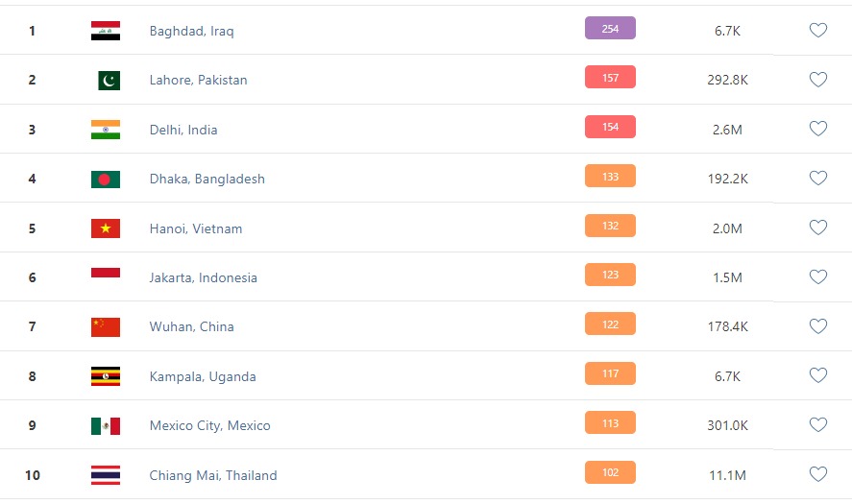The image size is (852, 504).
Task: Open the Chiang Mai, Thailand link
Action: [x=213, y=475]
